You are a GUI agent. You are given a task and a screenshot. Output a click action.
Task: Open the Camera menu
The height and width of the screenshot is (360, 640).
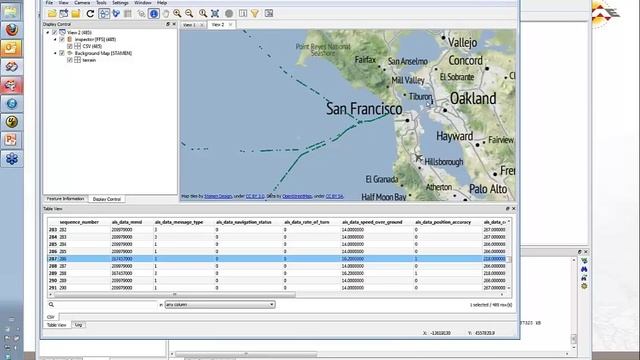pyautogui.click(x=82, y=2)
